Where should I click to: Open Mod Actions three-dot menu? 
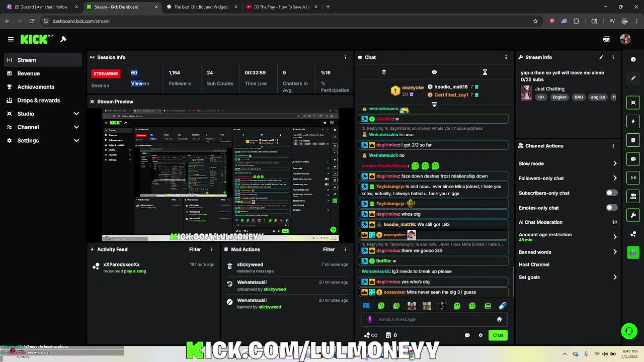pyautogui.click(x=345, y=249)
